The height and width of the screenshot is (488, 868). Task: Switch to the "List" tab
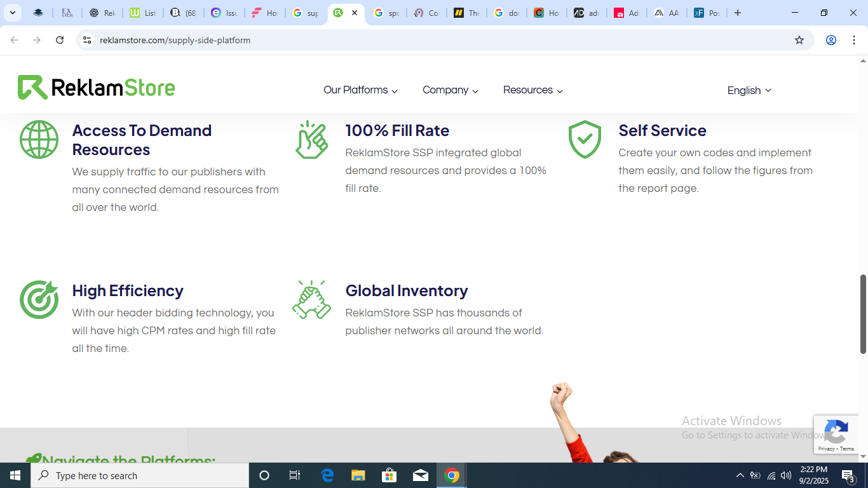pos(142,13)
